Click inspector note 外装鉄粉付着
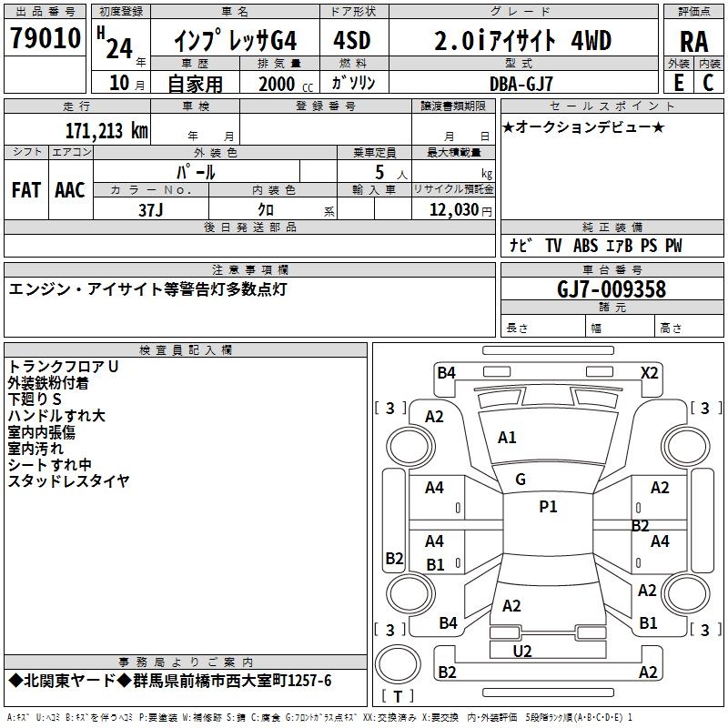This screenshot has width=728, height=728. coord(48,383)
